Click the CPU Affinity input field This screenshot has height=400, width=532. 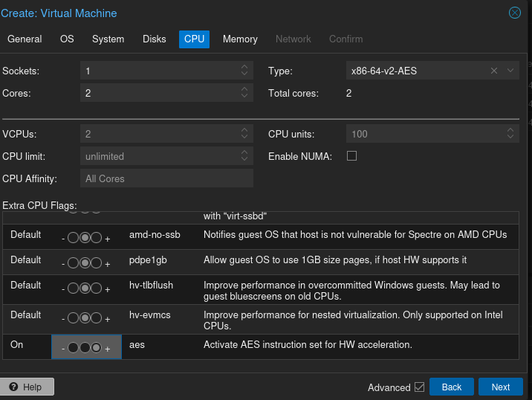166,178
